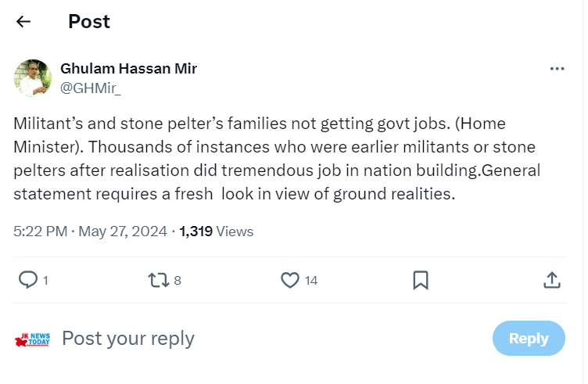Click the reply speech bubble icon
Viewport: 588px width, 384px height.
click(27, 279)
